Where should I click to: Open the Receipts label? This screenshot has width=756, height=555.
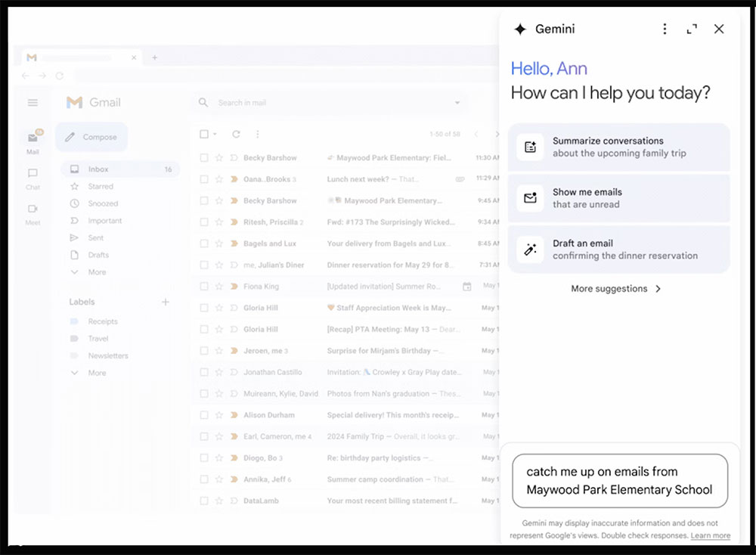coord(103,321)
